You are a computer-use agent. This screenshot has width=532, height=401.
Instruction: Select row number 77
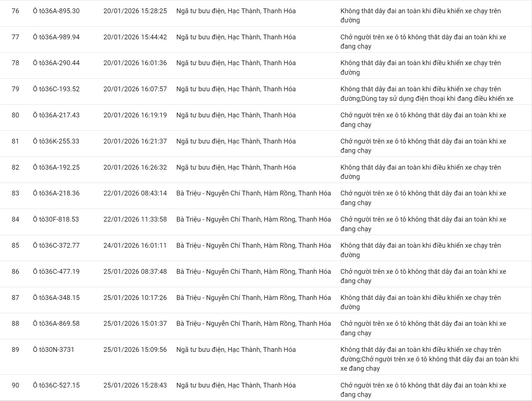click(x=15, y=37)
